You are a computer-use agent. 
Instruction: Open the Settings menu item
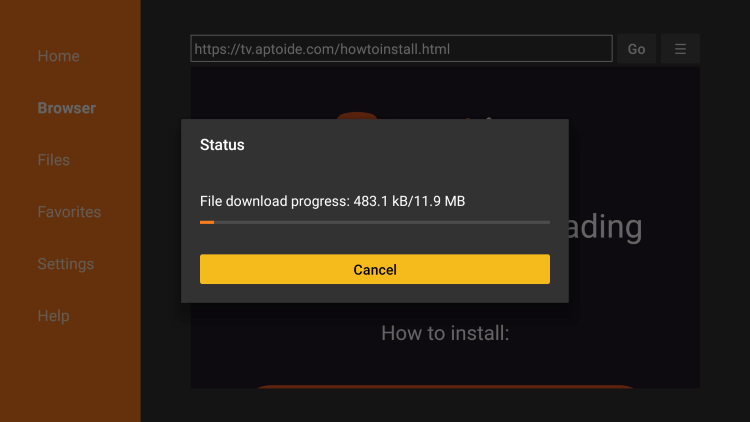(66, 264)
